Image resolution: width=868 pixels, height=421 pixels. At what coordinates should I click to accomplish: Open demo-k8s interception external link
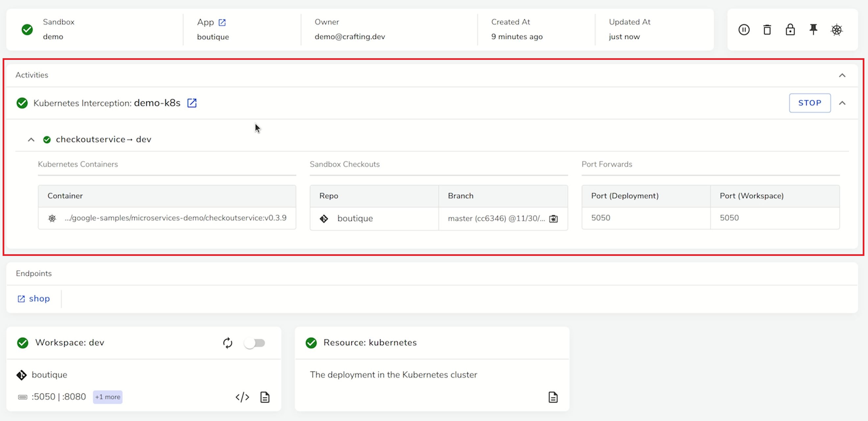pyautogui.click(x=192, y=103)
